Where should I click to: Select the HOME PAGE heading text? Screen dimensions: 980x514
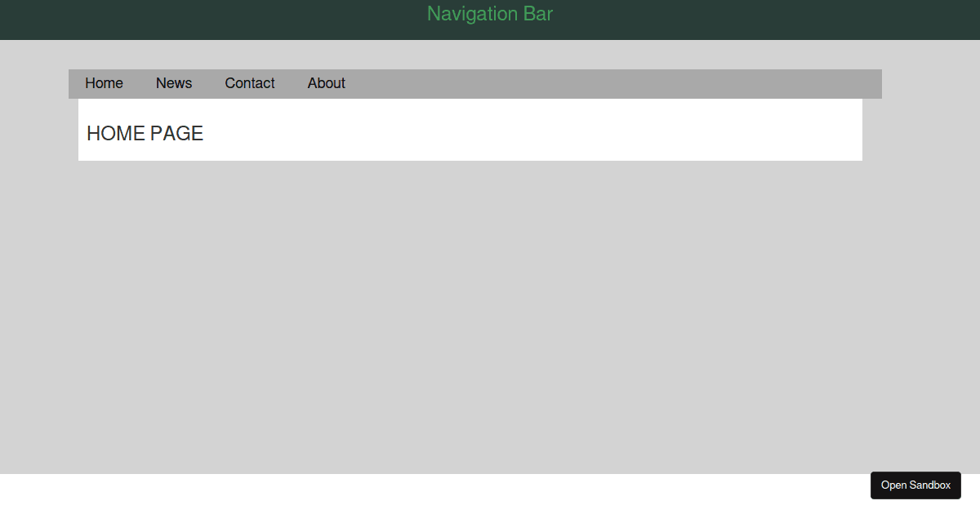click(145, 133)
